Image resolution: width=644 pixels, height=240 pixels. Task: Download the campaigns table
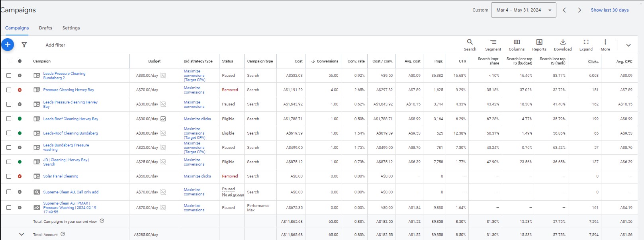(x=563, y=45)
